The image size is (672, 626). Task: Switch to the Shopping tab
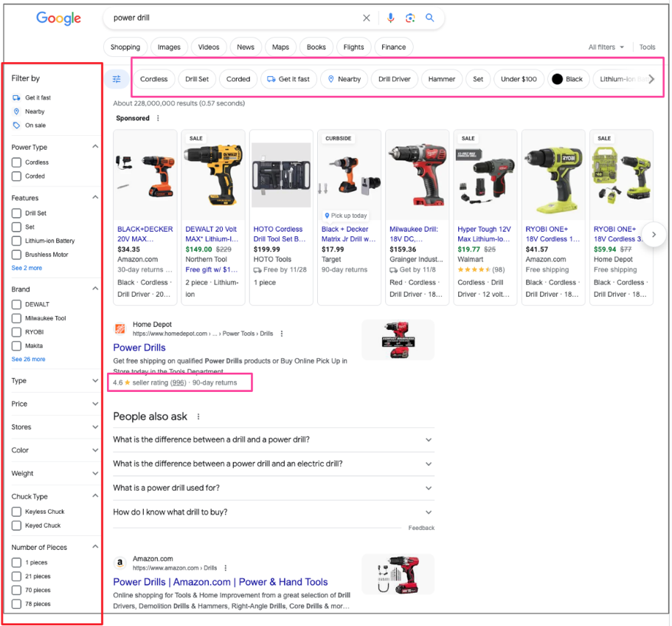pos(125,47)
